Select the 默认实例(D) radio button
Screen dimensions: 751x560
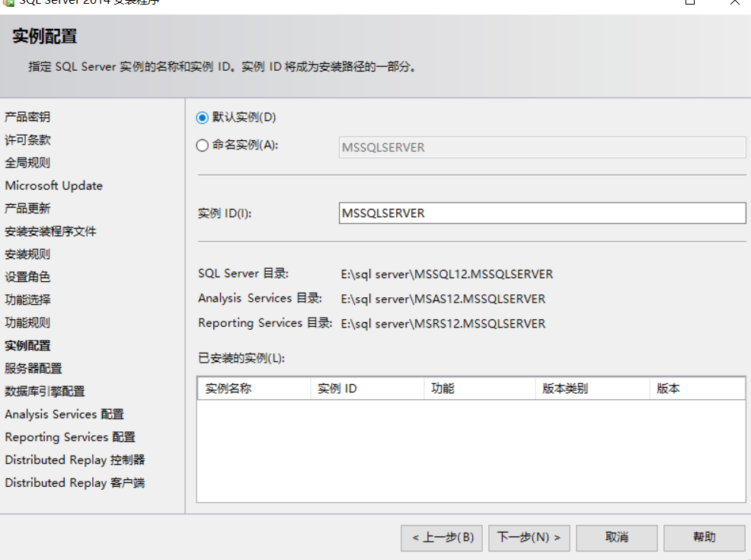click(x=202, y=117)
